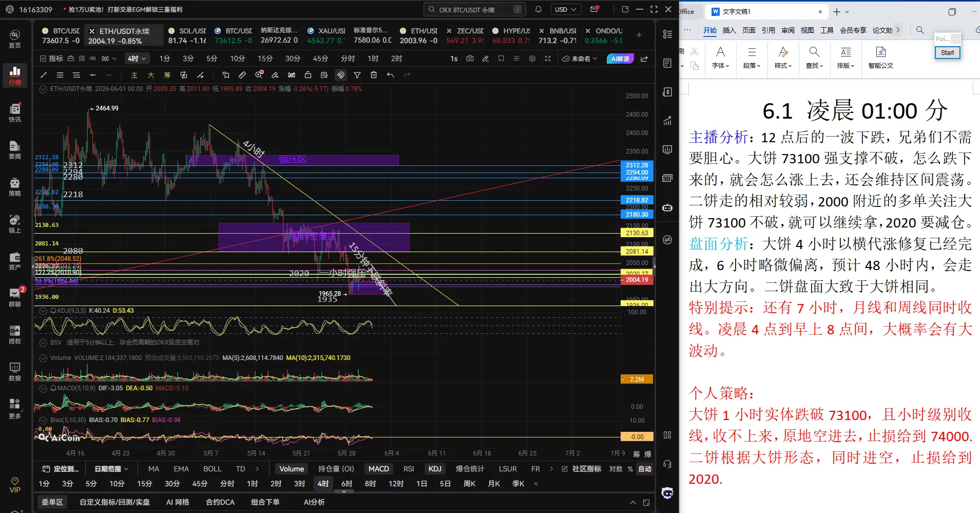The height and width of the screenshot is (513, 980).
Task: Collapse the KDJ indicator pane toggle
Action: [43, 311]
